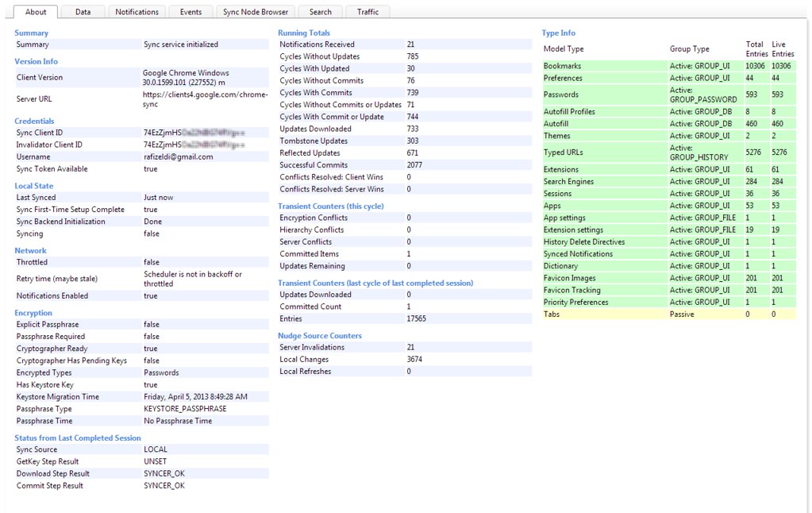The height and width of the screenshot is (513, 812).
Task: Click the Extension settings model type
Action: 573,230
